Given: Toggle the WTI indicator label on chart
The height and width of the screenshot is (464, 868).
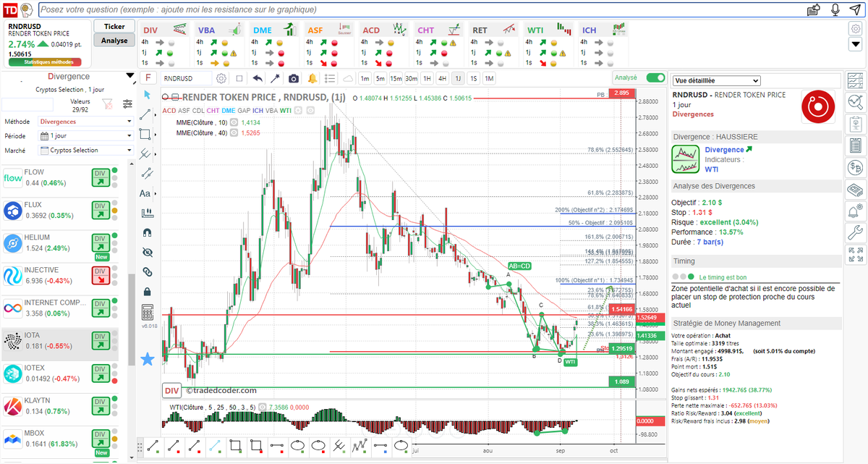Looking at the screenshot, I should pos(286,110).
